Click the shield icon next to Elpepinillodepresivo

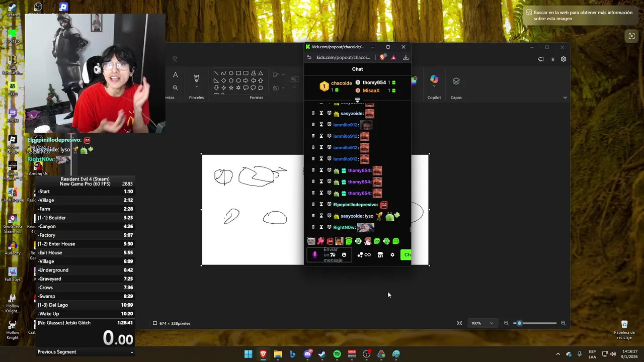(329, 205)
